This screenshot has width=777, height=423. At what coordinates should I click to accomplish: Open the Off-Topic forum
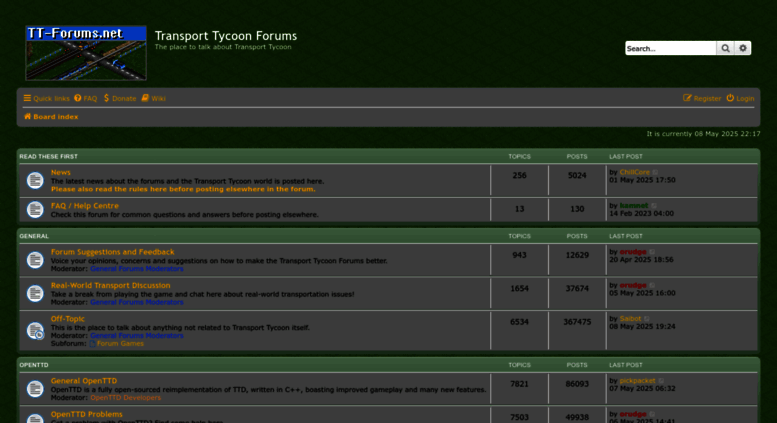(x=67, y=318)
